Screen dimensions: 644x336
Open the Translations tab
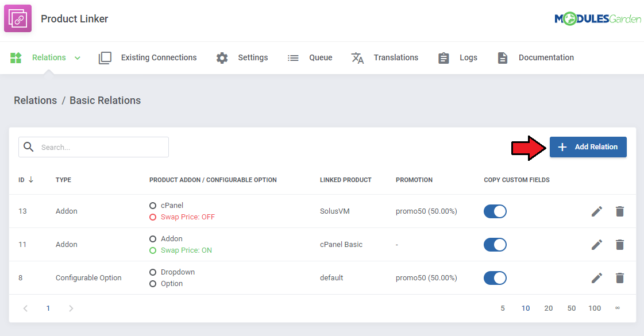pyautogui.click(x=396, y=57)
